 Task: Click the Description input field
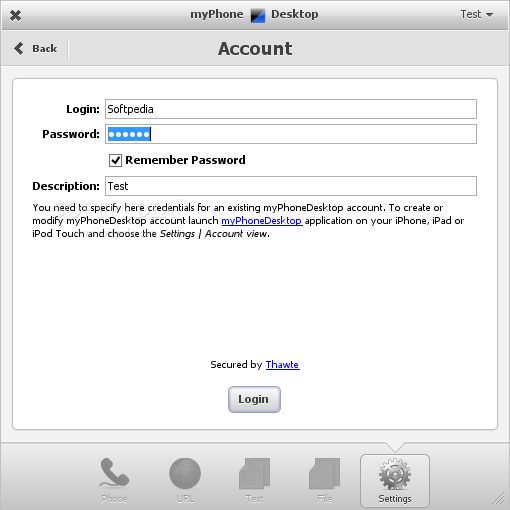(291, 186)
